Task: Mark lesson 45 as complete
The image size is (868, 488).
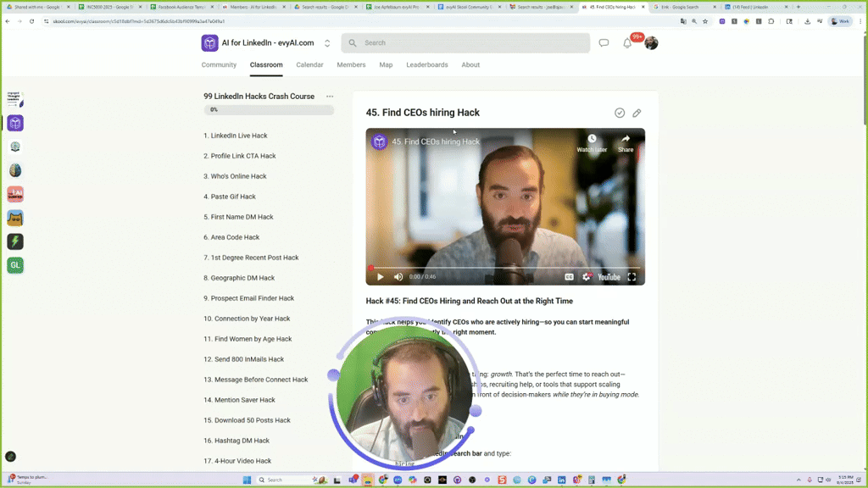Action: (620, 113)
